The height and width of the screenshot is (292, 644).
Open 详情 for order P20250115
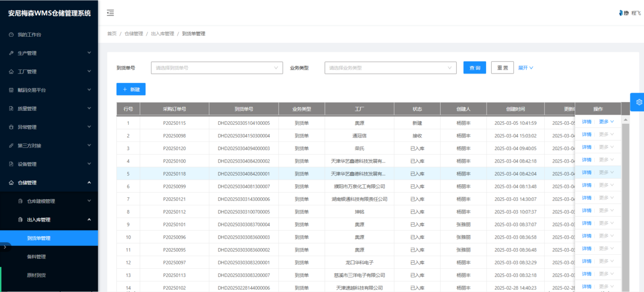[x=587, y=122]
